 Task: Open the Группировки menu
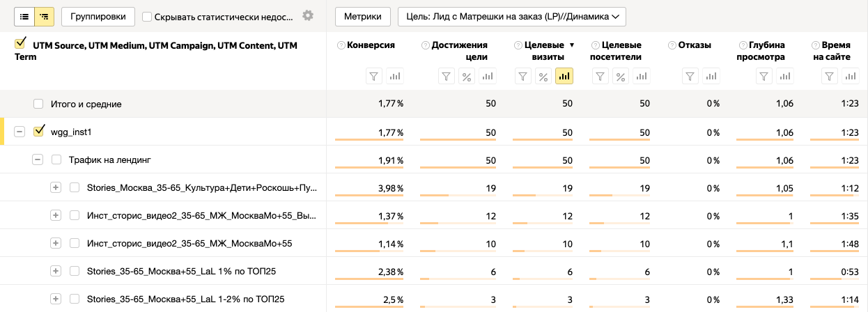(98, 16)
